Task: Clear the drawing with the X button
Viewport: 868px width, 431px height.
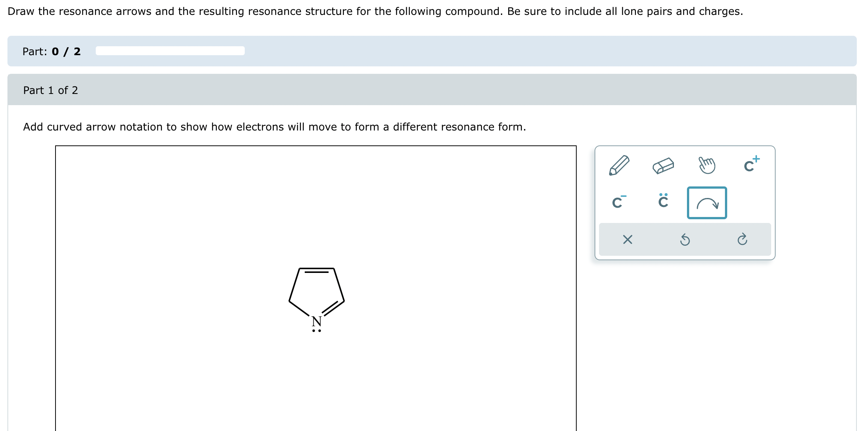Action: [x=628, y=240]
